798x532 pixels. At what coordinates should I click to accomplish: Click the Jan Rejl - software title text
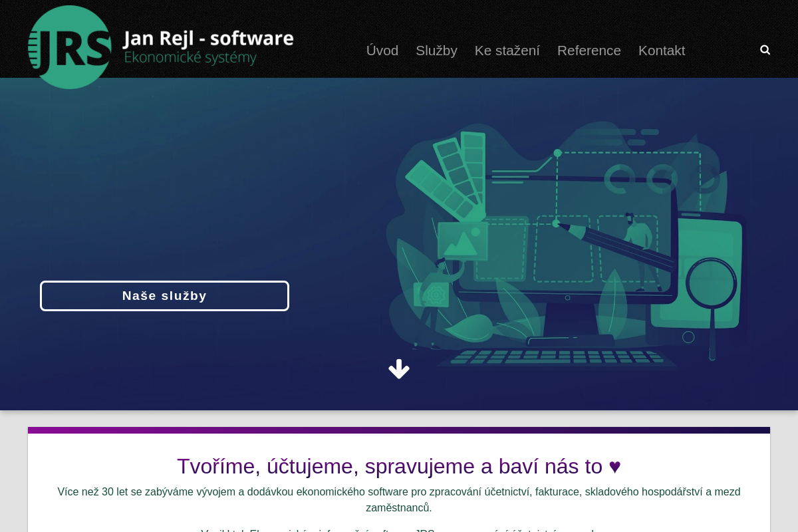tap(208, 38)
